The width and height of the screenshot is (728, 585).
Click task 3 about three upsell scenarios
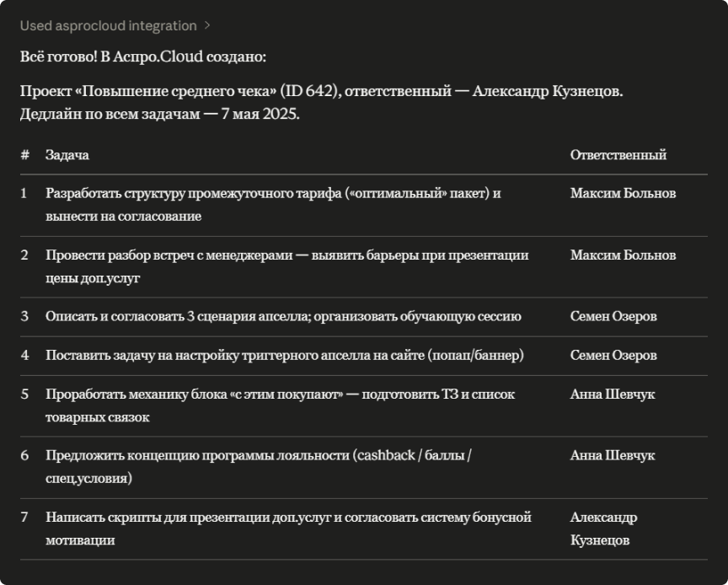283,316
